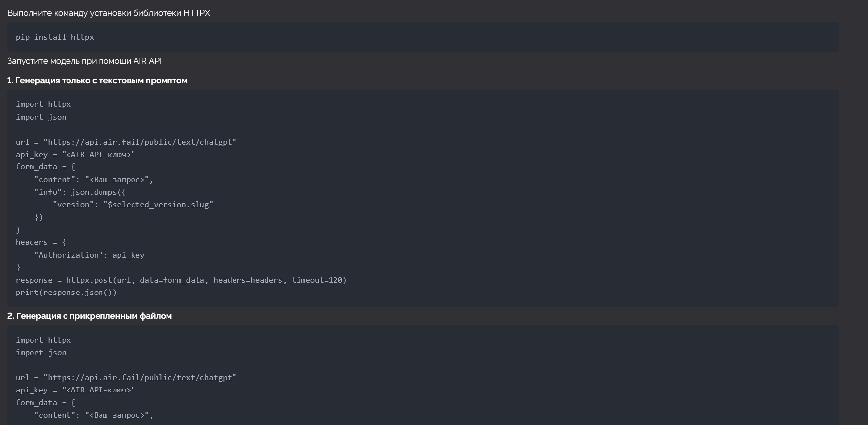Click the 'Выполните команду установки библиотеки HTTPX' text
Screen dimensions: 868x425
(109, 13)
